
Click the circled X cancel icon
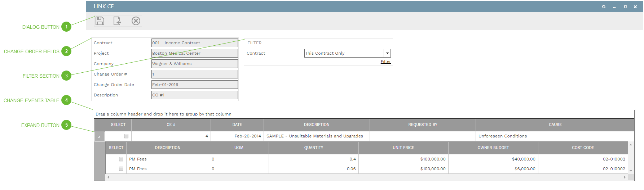coord(136,21)
